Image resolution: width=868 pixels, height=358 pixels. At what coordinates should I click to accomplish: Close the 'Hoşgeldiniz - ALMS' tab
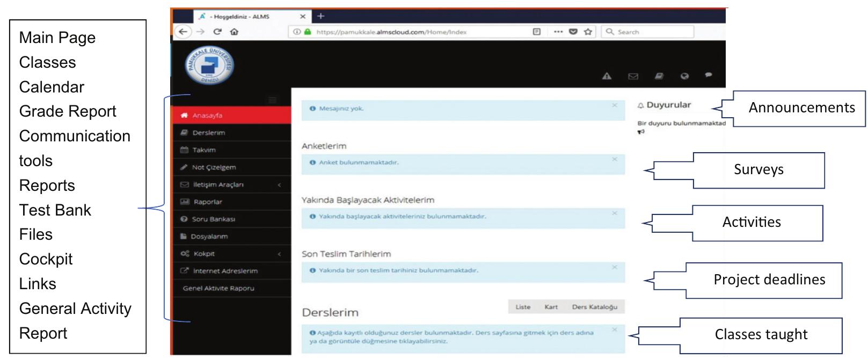click(303, 17)
